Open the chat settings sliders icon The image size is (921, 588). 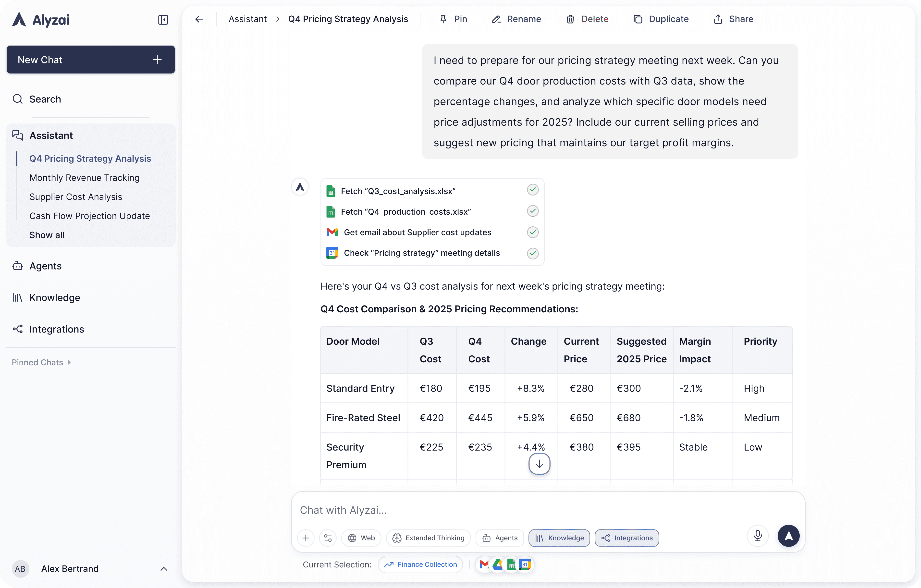(328, 538)
